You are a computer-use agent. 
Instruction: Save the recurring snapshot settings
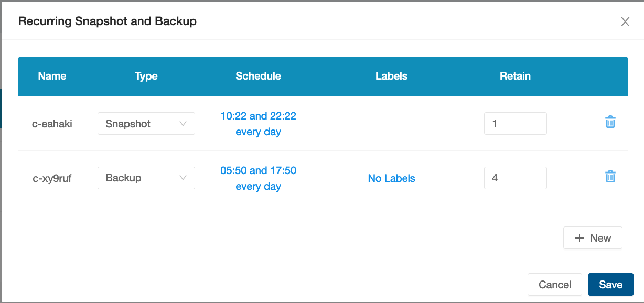click(610, 284)
